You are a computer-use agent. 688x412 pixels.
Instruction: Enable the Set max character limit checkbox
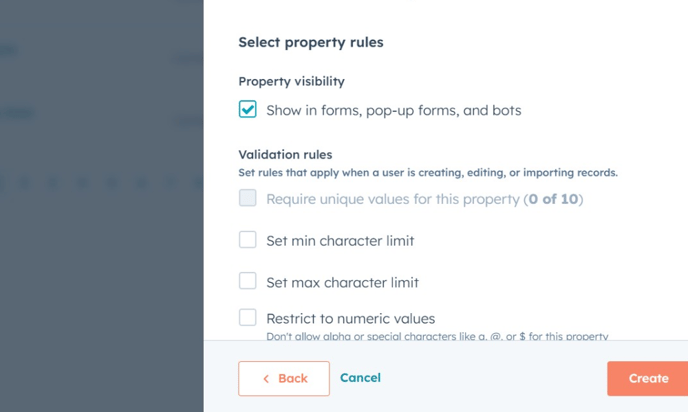[x=248, y=282]
